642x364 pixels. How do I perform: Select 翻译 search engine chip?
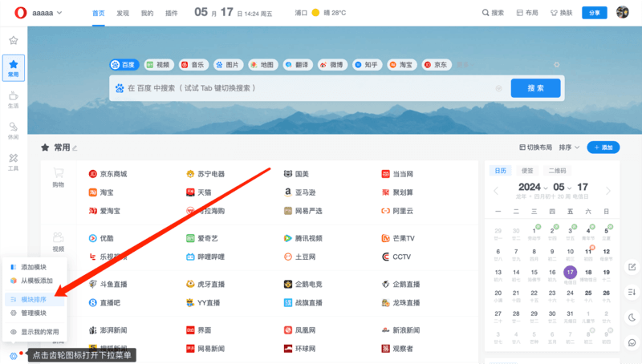(x=298, y=65)
